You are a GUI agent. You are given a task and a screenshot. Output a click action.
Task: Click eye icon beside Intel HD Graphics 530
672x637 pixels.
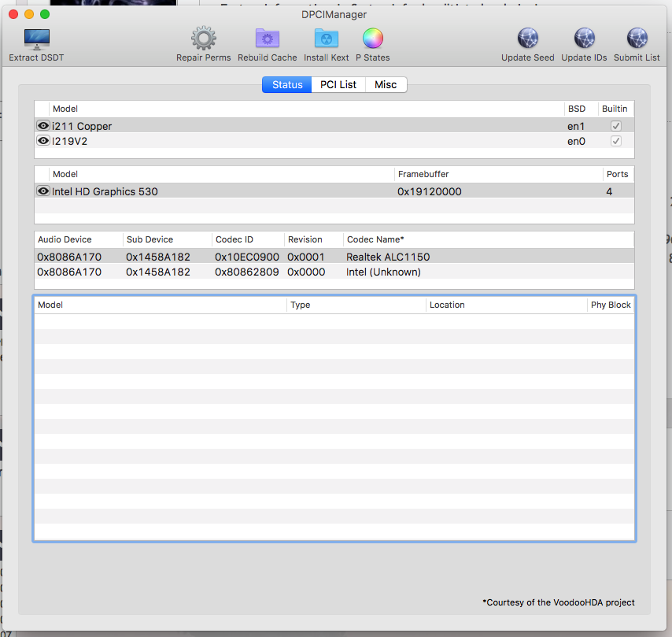point(43,191)
